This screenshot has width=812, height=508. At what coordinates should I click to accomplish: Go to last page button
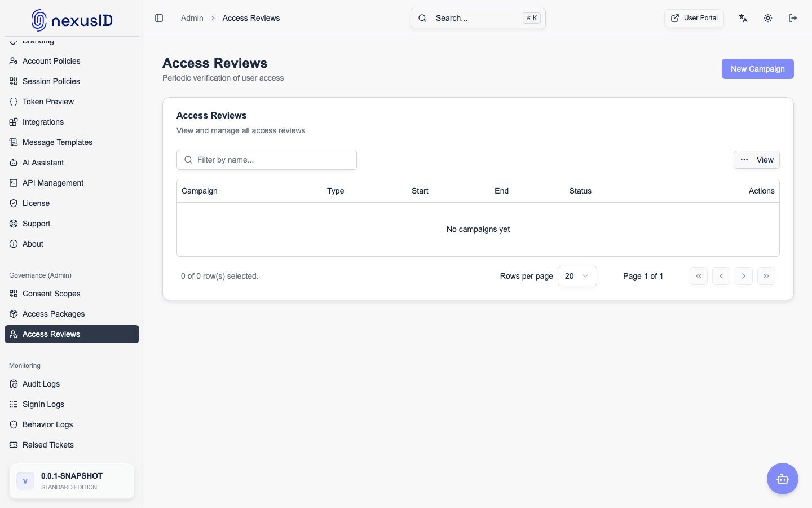pos(766,276)
